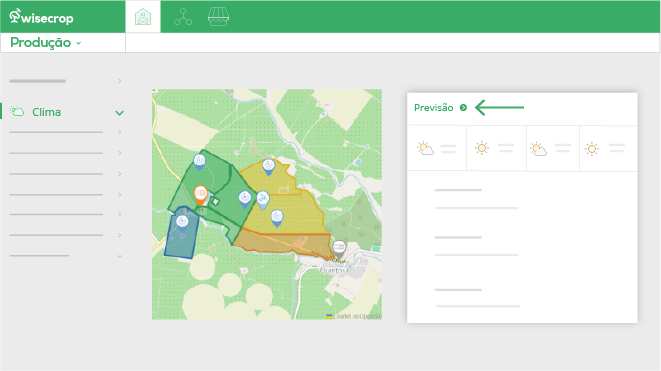Open the Previsão forecast link
Viewport: 661px width, 371px height.
pyautogui.click(x=434, y=108)
